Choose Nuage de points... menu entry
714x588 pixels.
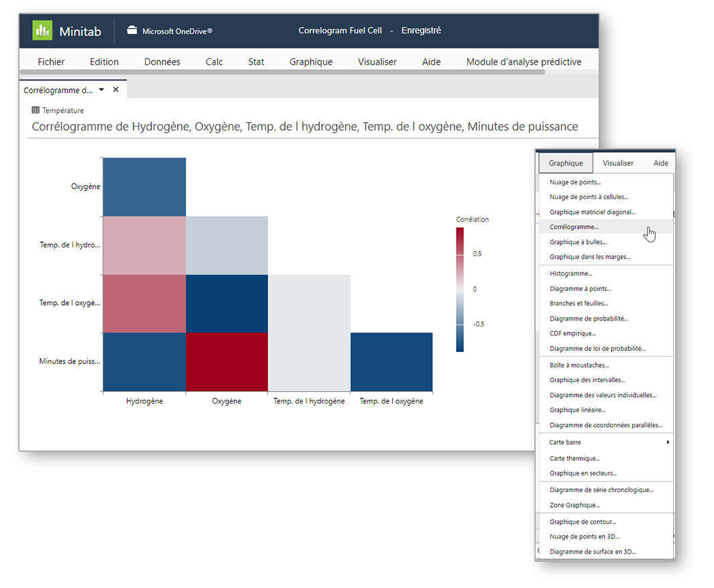[575, 182]
